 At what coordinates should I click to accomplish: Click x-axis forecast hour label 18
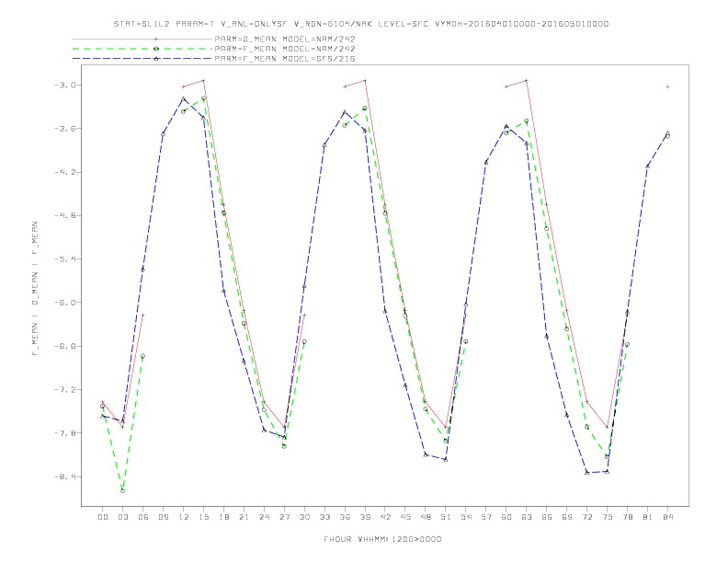tap(223, 517)
